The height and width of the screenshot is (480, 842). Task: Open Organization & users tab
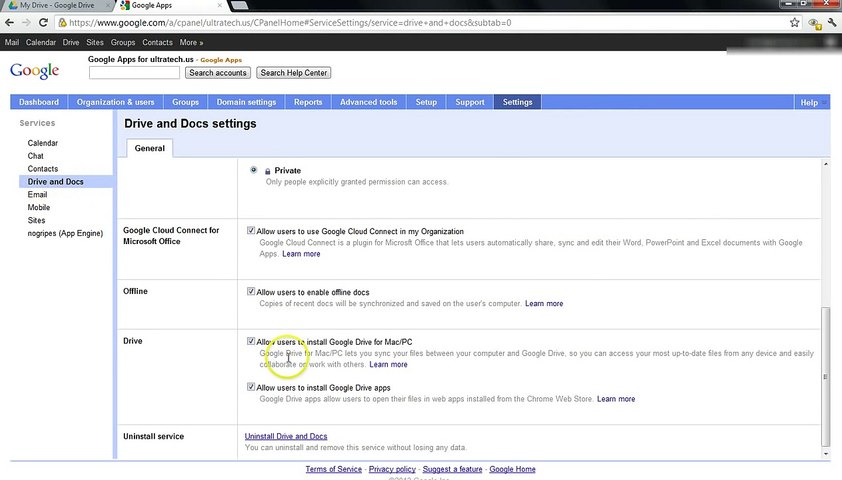pyautogui.click(x=115, y=102)
